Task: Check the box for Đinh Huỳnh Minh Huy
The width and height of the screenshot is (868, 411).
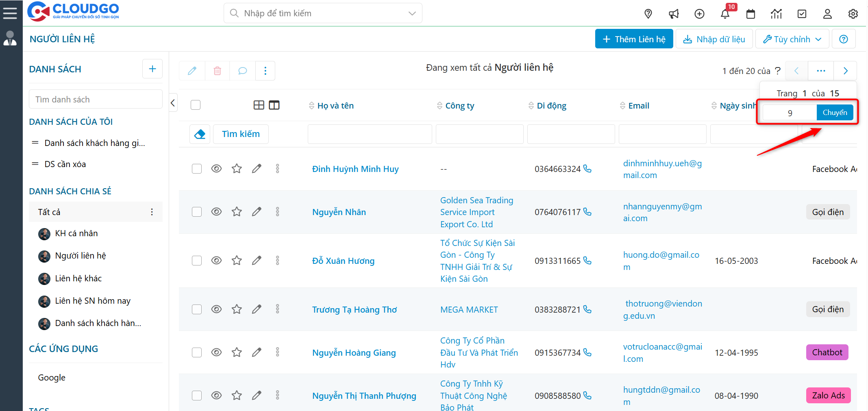Action: (197, 169)
